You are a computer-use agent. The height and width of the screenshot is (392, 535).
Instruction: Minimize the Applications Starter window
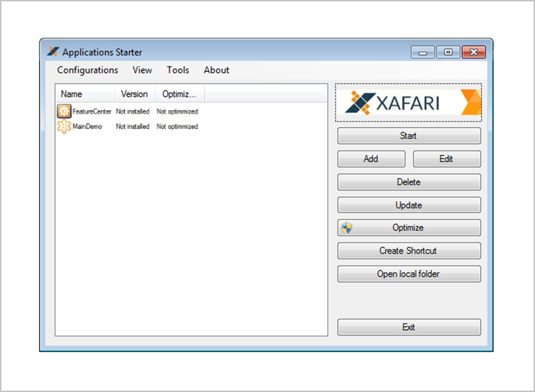coord(422,52)
